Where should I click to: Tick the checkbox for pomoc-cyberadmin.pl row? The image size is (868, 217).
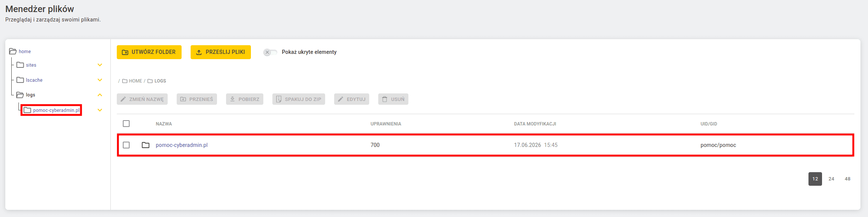pyautogui.click(x=126, y=145)
